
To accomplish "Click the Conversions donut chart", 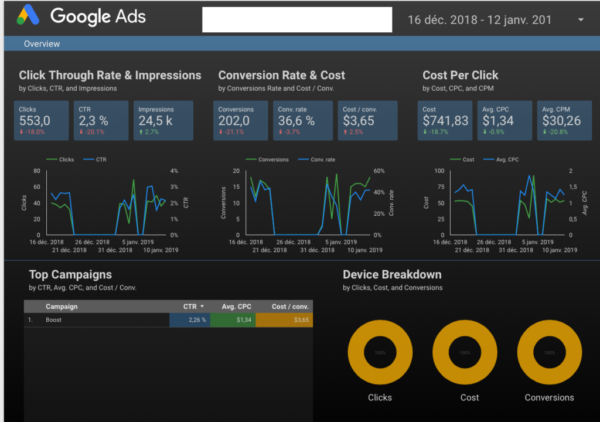I will [549, 354].
